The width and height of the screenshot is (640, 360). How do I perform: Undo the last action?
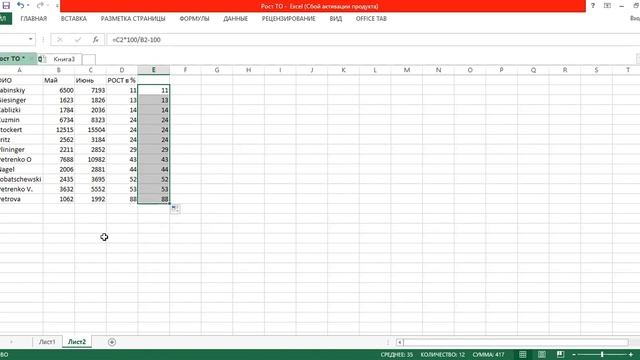20,5
